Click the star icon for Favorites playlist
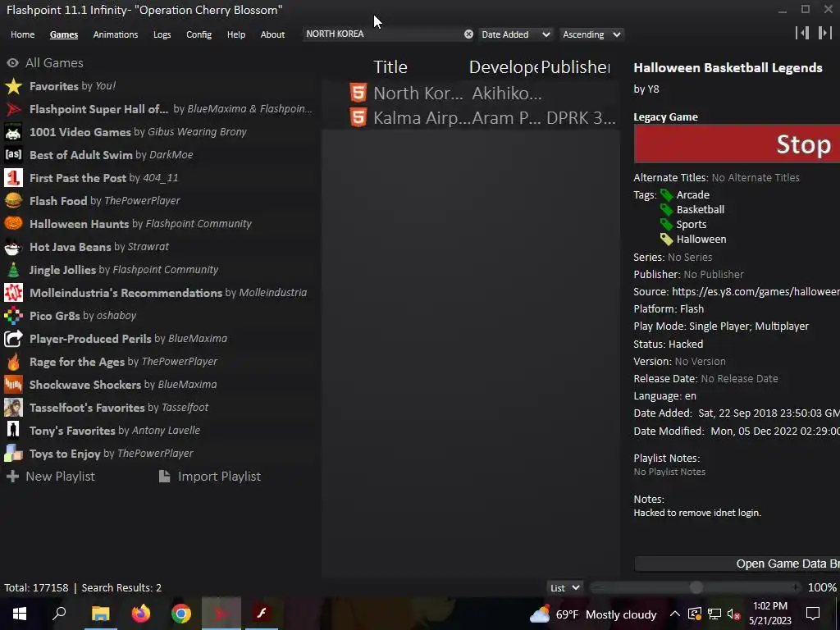This screenshot has width=840, height=630. (x=13, y=85)
